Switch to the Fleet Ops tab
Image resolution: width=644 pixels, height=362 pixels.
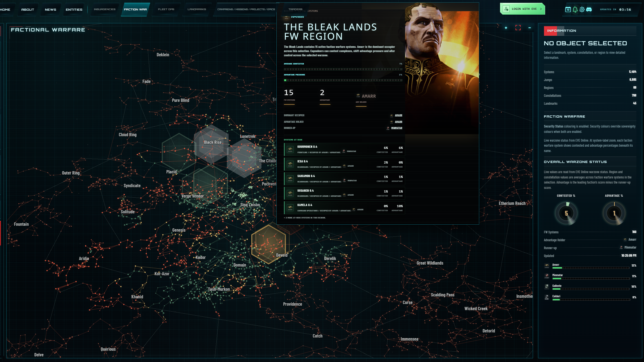click(166, 9)
